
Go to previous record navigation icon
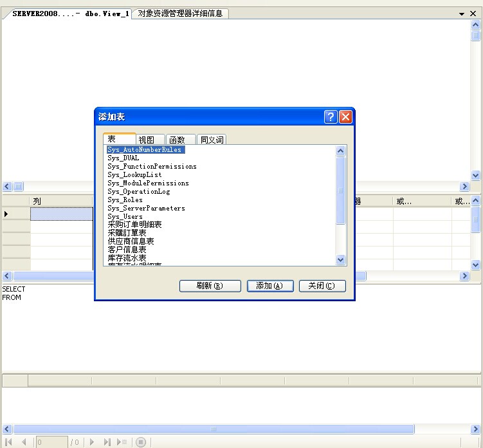[x=24, y=442]
